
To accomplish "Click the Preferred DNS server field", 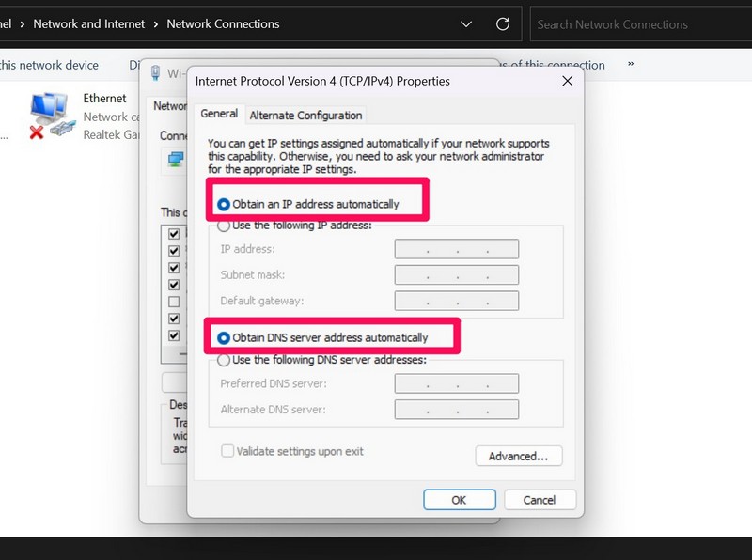I will 456,383.
